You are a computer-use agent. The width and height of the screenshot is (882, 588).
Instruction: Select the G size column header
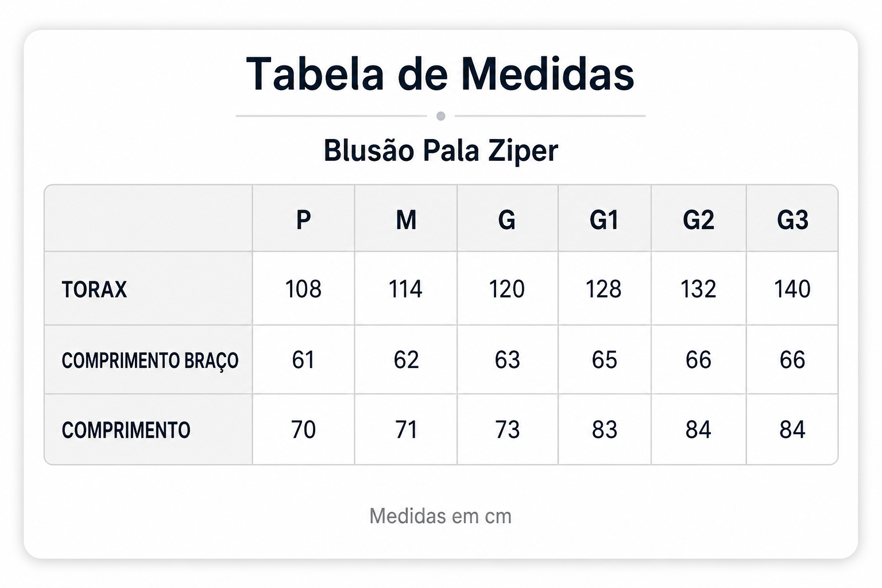click(x=506, y=219)
